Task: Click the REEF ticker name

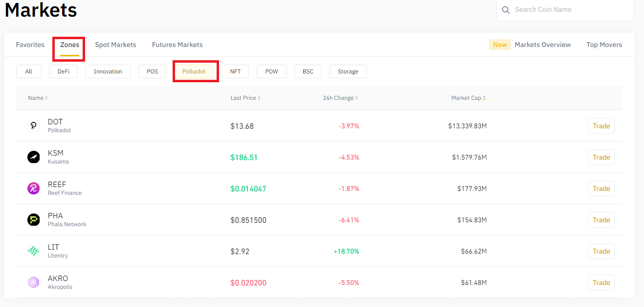Action: (x=57, y=185)
